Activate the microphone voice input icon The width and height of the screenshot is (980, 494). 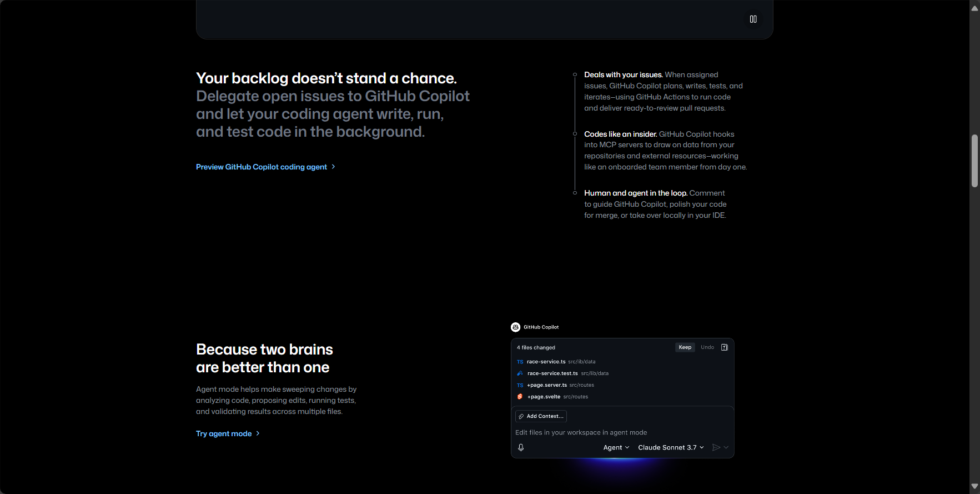[521, 447]
